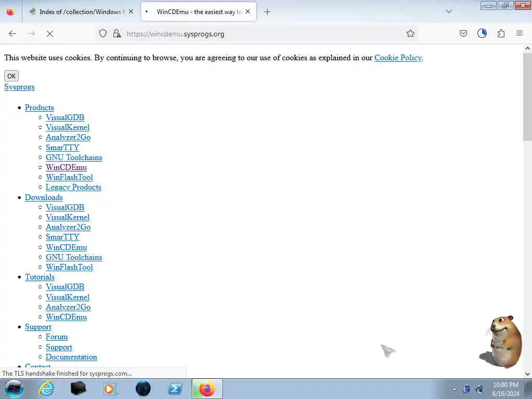Viewport: 532px width, 399px height.
Task: Open the Forum link
Action: click(x=57, y=337)
